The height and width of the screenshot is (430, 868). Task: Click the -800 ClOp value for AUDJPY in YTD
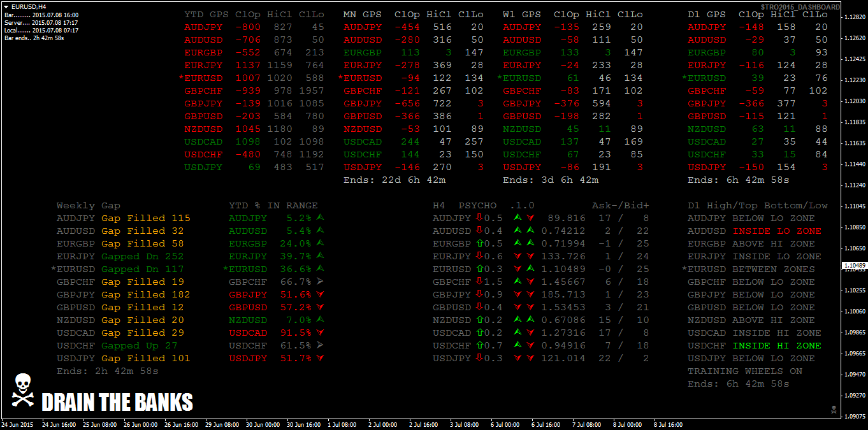[248, 27]
